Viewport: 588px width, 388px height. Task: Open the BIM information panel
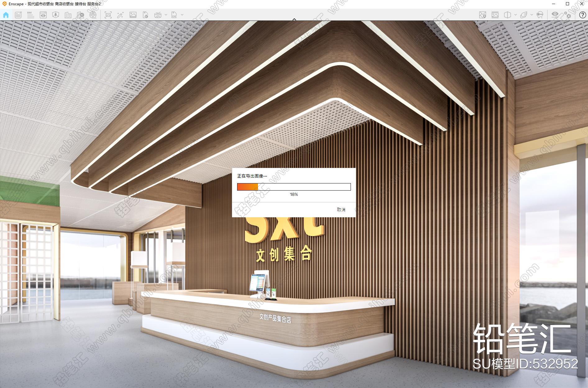[30, 15]
